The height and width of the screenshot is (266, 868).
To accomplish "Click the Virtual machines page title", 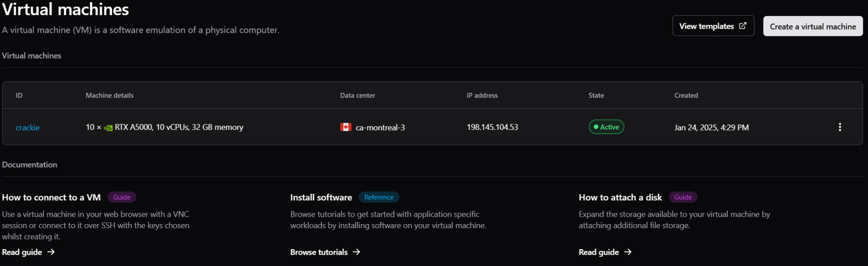I will pos(66,9).
